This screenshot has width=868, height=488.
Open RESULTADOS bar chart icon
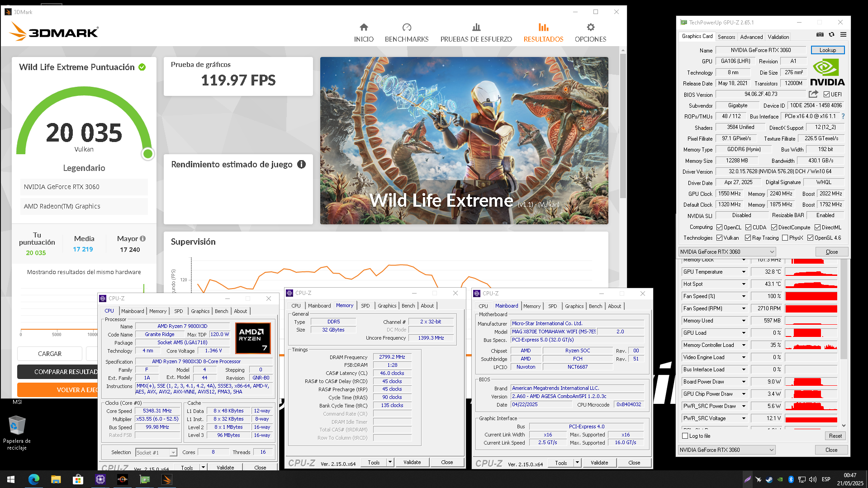click(x=543, y=27)
